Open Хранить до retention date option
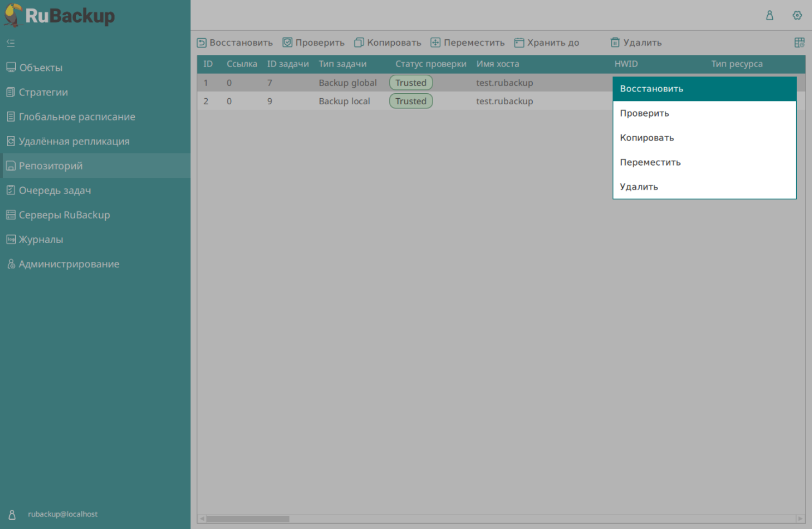The width and height of the screenshot is (812, 529). [547, 43]
